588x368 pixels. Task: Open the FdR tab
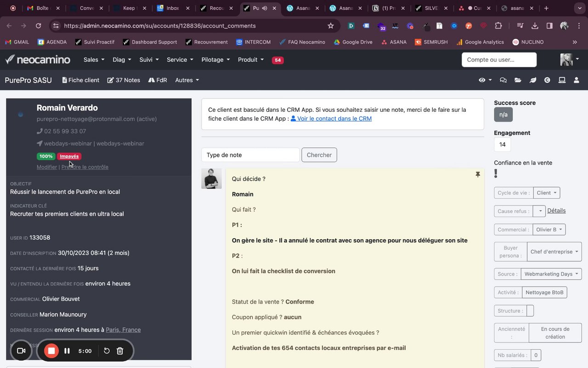pos(158,80)
